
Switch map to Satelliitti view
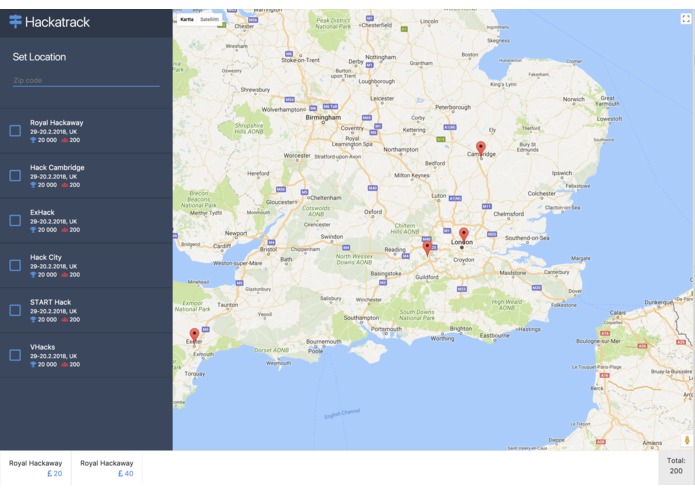tap(209, 19)
